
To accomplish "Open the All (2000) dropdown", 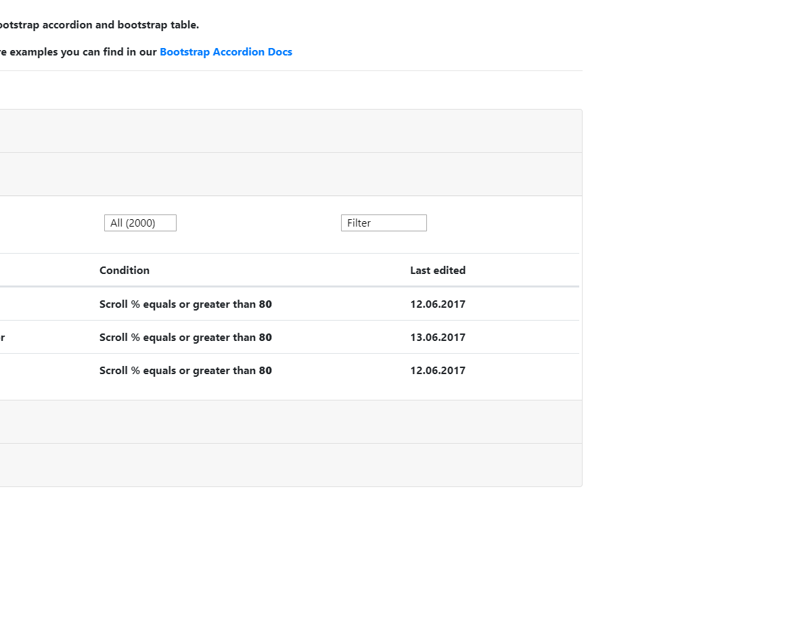I will pyautogui.click(x=140, y=223).
